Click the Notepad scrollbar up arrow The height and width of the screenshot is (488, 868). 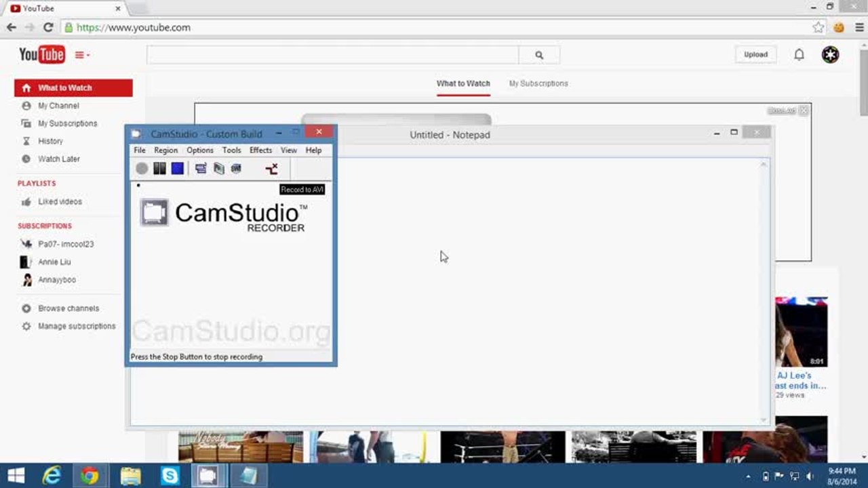click(x=765, y=165)
